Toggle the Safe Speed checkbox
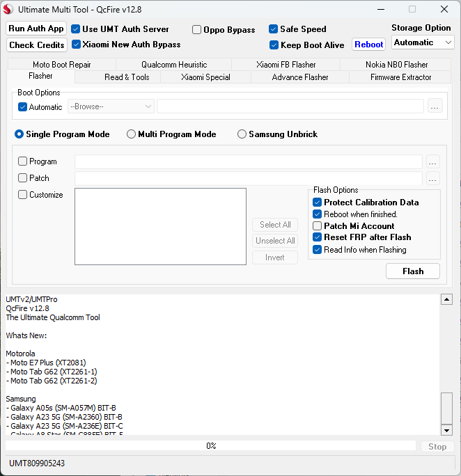The width and height of the screenshot is (461, 476). (x=274, y=29)
